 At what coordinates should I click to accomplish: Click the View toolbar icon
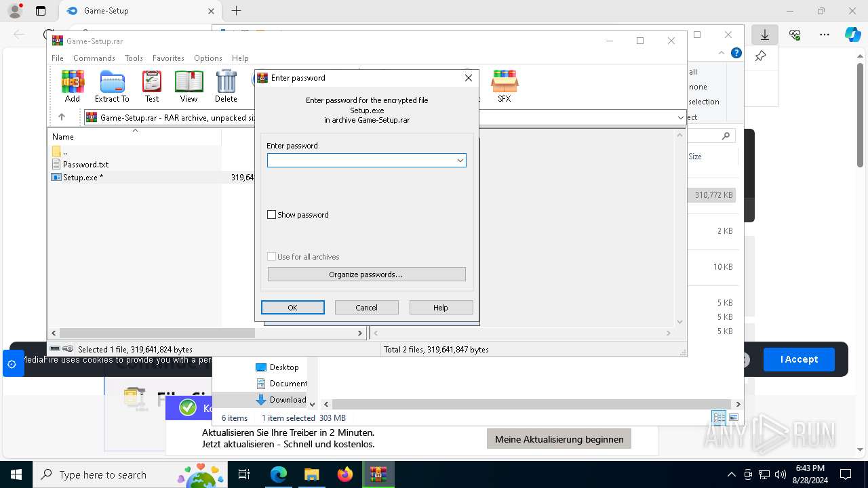click(x=189, y=86)
